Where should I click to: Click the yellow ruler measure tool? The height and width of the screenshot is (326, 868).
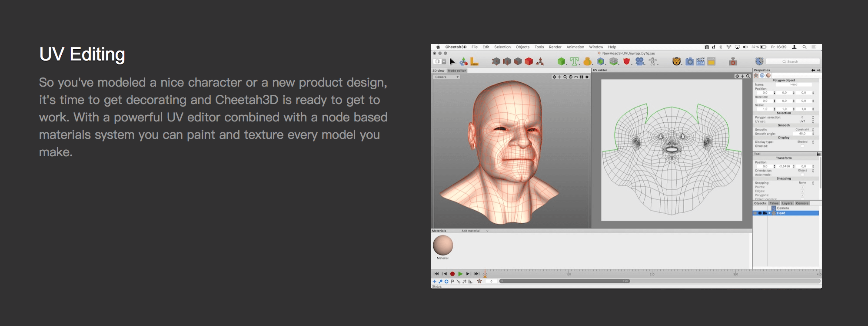(474, 62)
